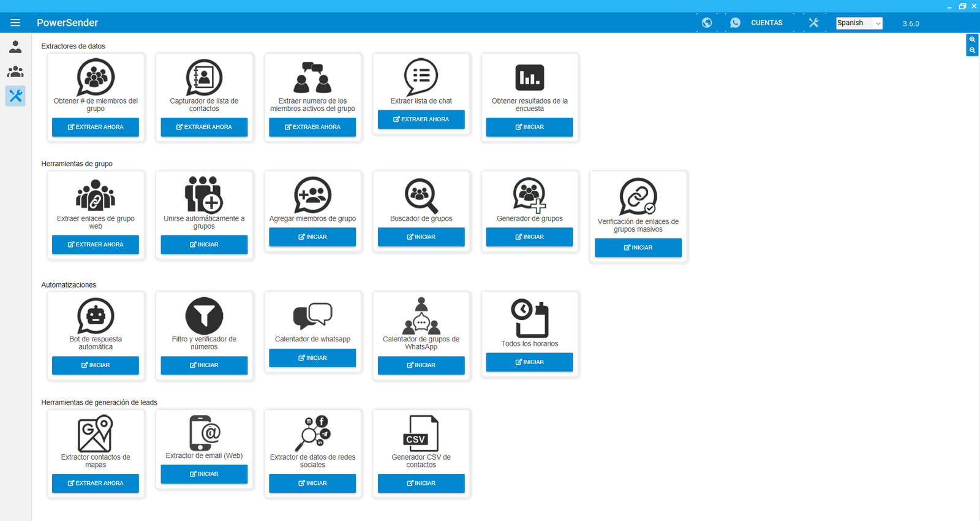
Task: Click the zoom out magnifier icon
Action: point(972,50)
